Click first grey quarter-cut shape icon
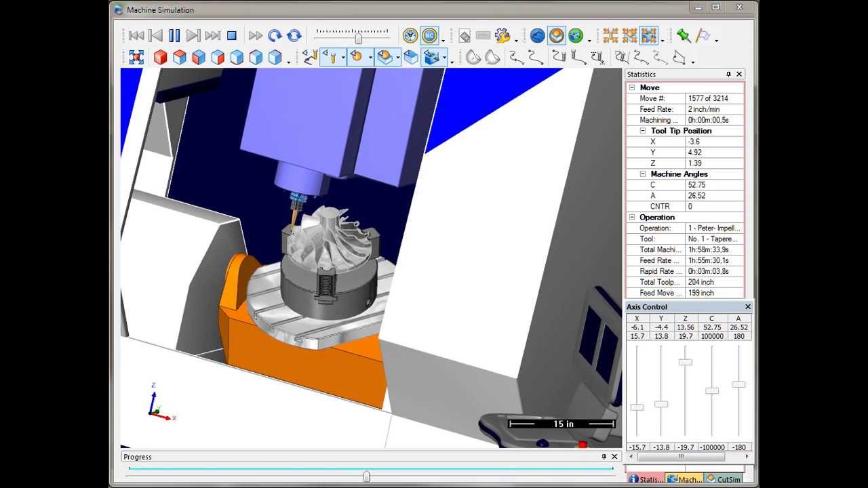This screenshot has height=488, width=868. pos(473,58)
